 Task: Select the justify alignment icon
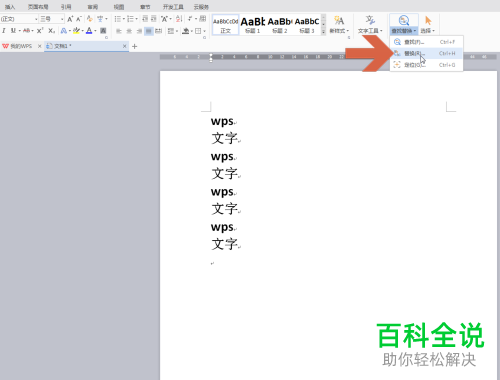(149, 31)
